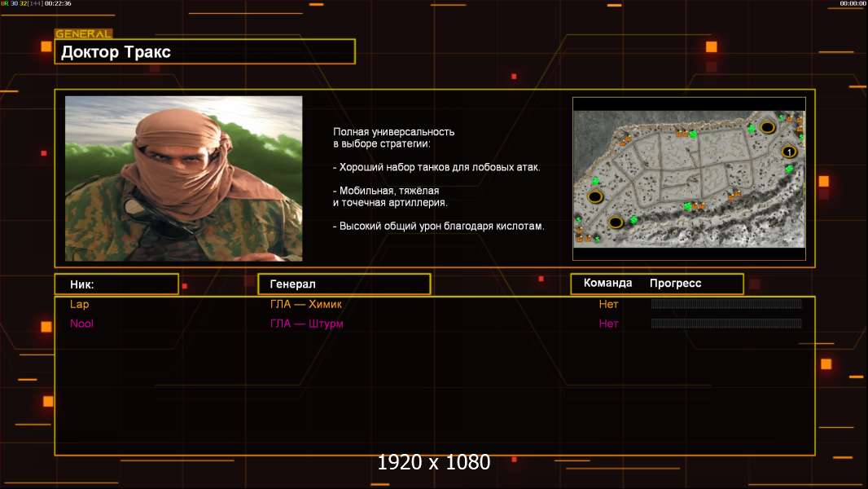Select player Lap in the list
This screenshot has height=489, width=868.
tap(79, 304)
